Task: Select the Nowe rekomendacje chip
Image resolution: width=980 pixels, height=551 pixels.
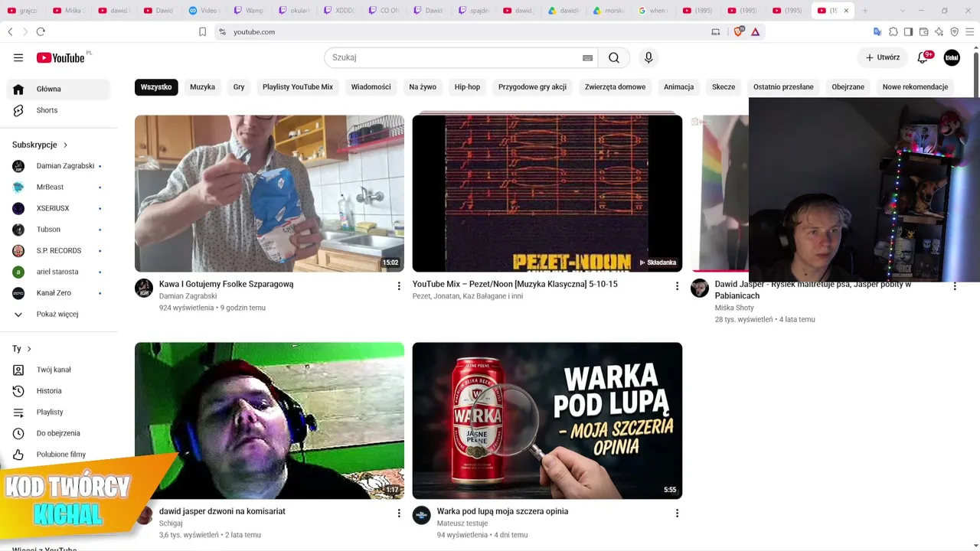Action: 915,87
